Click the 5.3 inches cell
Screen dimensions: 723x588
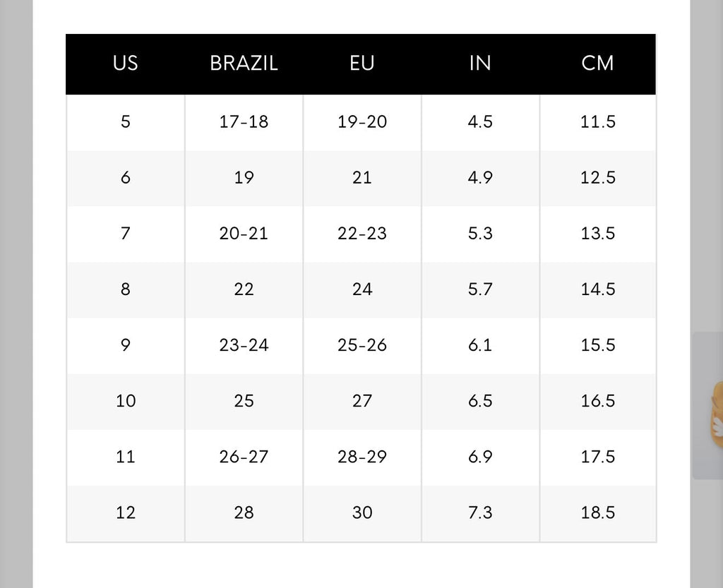click(x=480, y=234)
